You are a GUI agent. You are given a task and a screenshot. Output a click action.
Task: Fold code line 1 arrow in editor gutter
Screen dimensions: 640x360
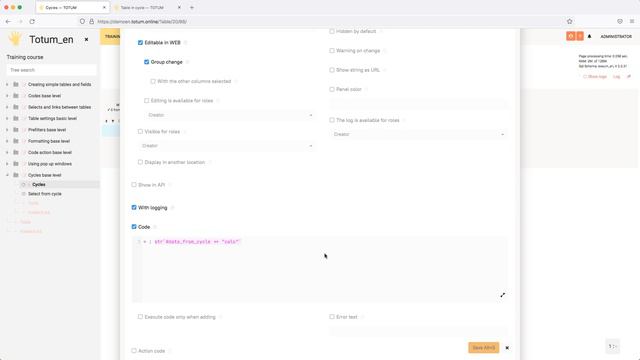144,242
